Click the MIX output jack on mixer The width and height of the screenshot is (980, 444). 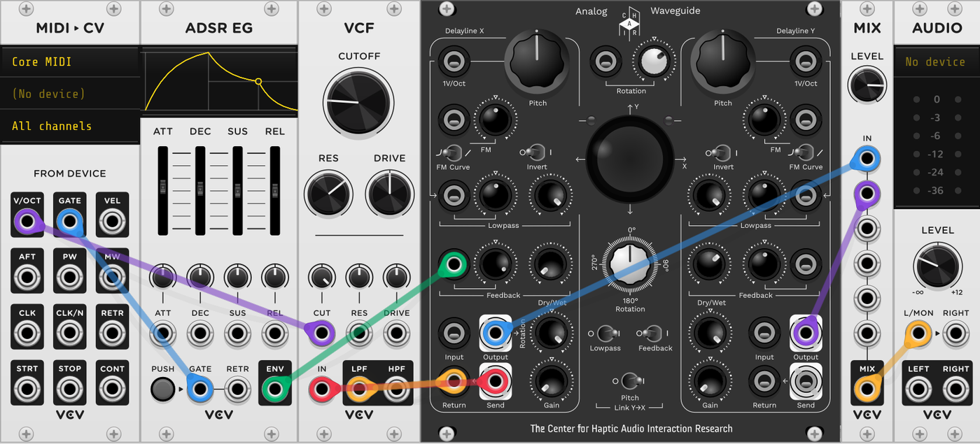tap(867, 388)
